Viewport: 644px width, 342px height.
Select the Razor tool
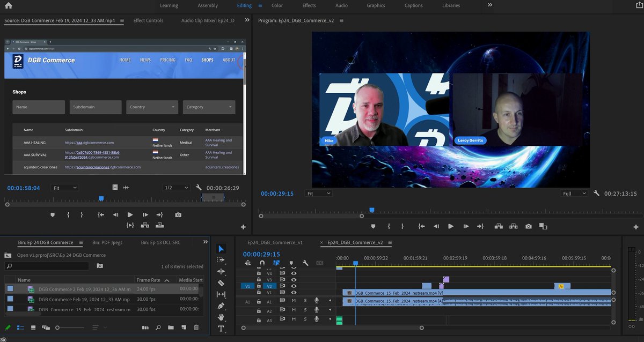click(x=222, y=283)
